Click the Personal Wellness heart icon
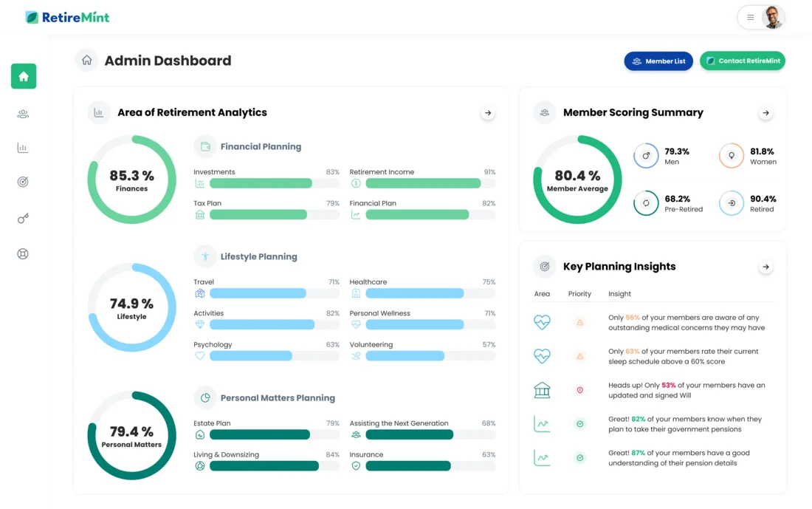The image size is (812, 509). 356,324
